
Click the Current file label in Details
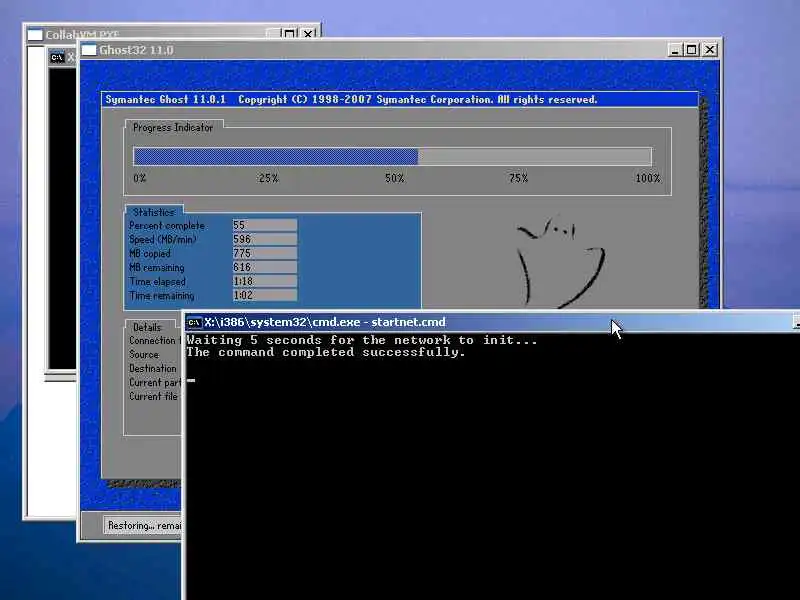click(153, 396)
